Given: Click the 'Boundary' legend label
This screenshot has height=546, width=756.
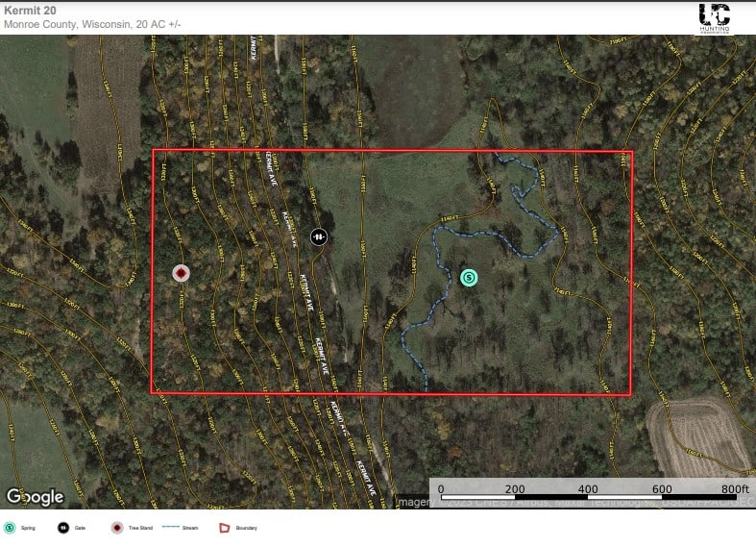Looking at the screenshot, I should pyautogui.click(x=246, y=528).
